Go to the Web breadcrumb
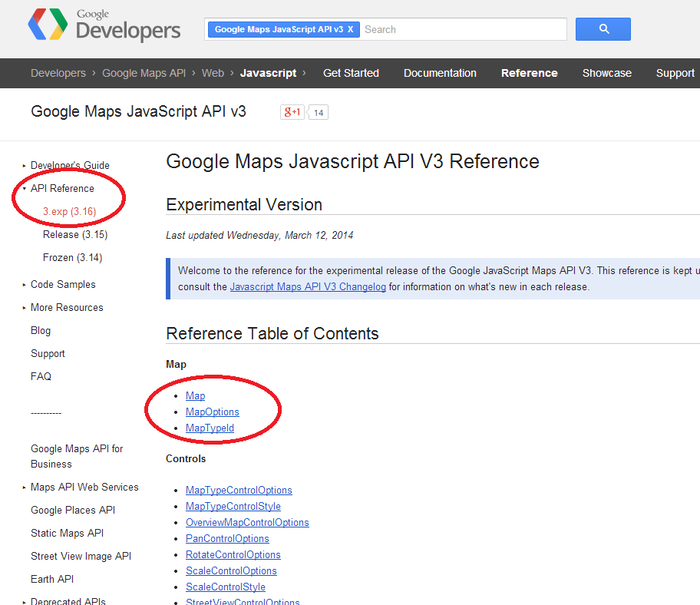Image resolution: width=700 pixels, height=605 pixels. (213, 73)
